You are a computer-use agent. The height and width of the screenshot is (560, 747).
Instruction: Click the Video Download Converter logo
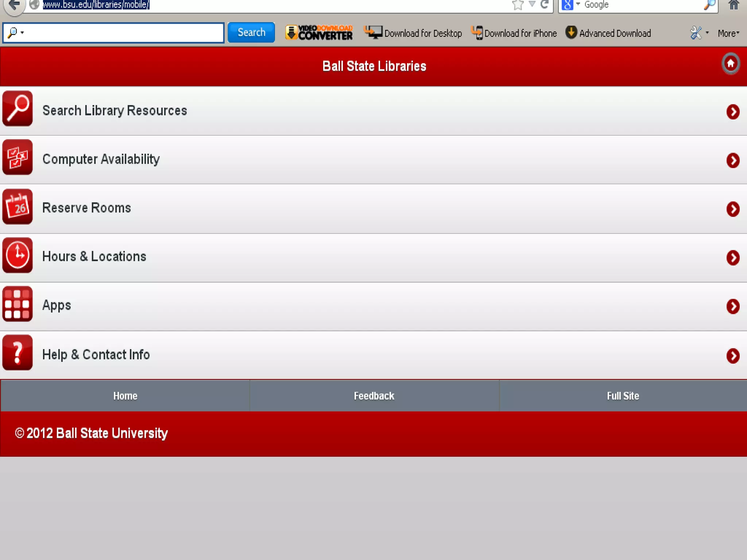(x=319, y=33)
